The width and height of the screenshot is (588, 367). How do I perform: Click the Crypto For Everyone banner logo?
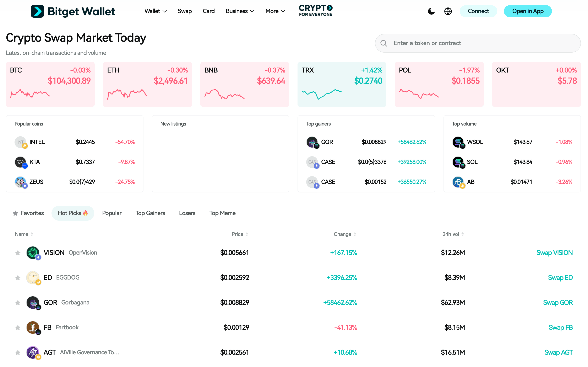(315, 11)
